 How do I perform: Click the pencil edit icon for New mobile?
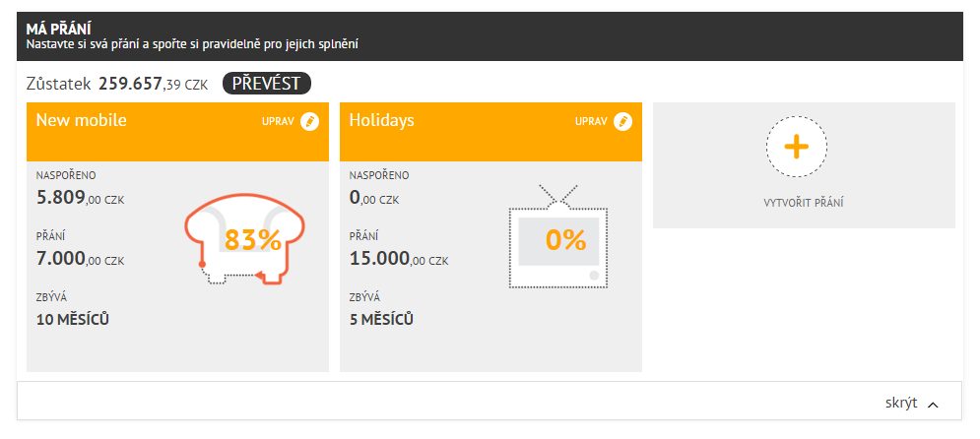309,122
